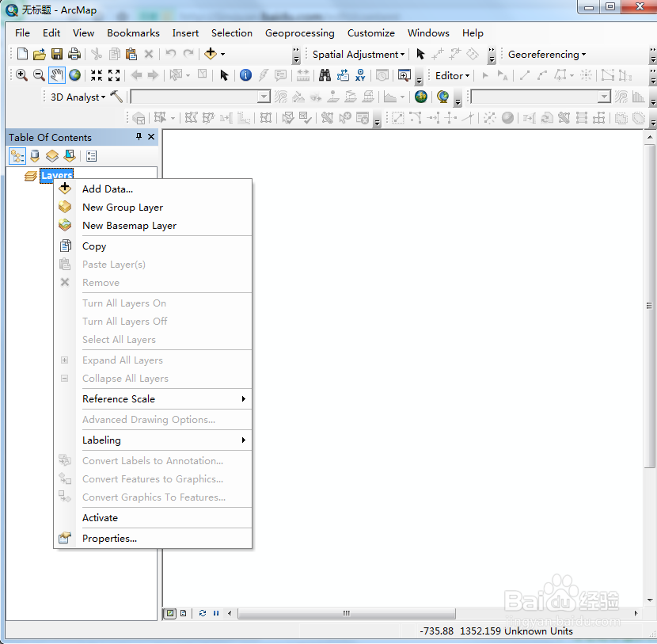Screen dimensions: 657x644
Task: Open the Find binoculars tool
Action: tap(325, 75)
